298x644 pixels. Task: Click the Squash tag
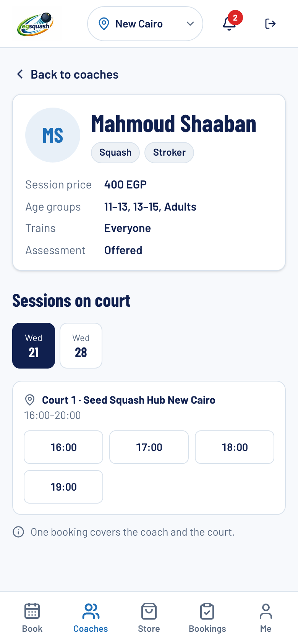point(115,153)
